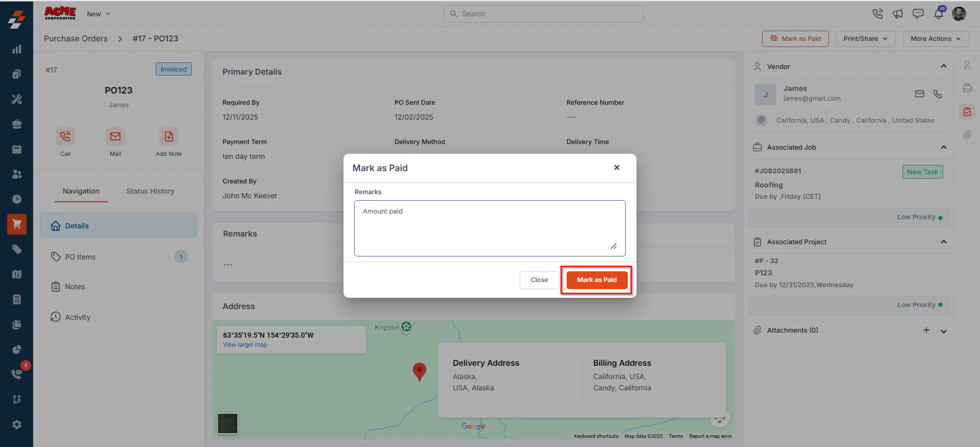Viewport: 980px width, 447px height.
Task: Click the New Task button
Action: click(922, 172)
